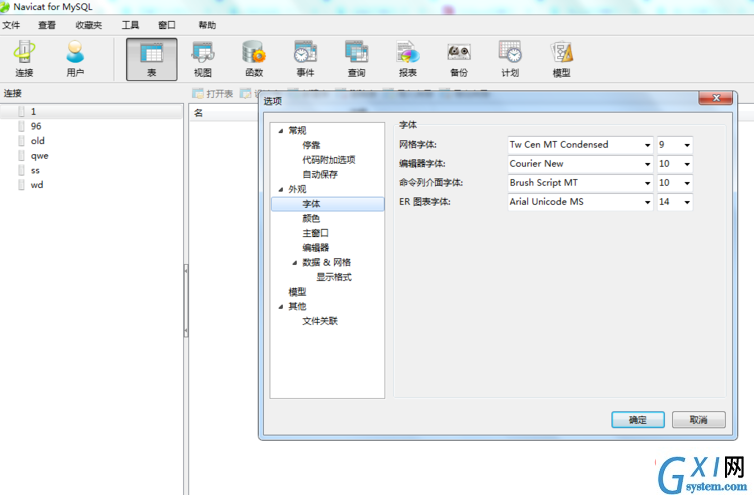Click the Connection (连接) toolbar icon

(x=24, y=59)
